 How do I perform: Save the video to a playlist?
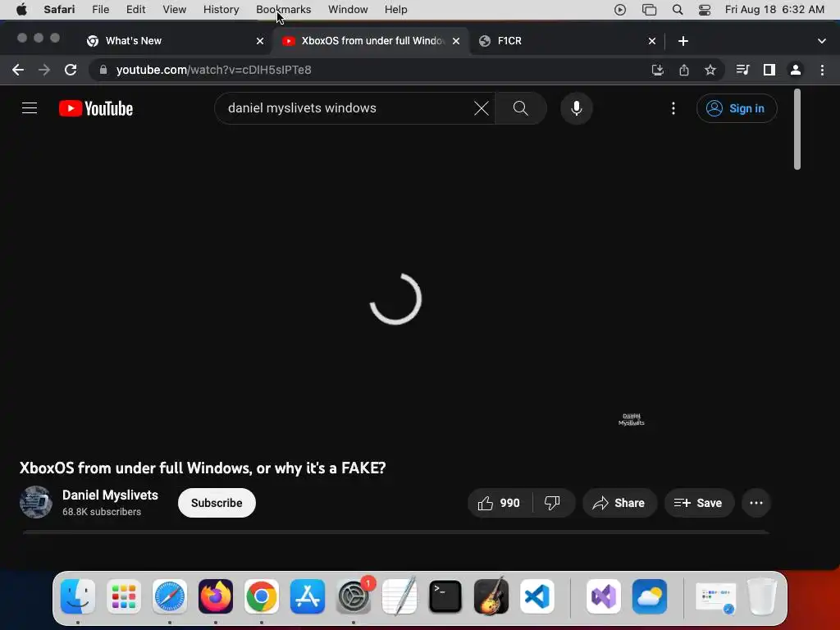(x=699, y=503)
